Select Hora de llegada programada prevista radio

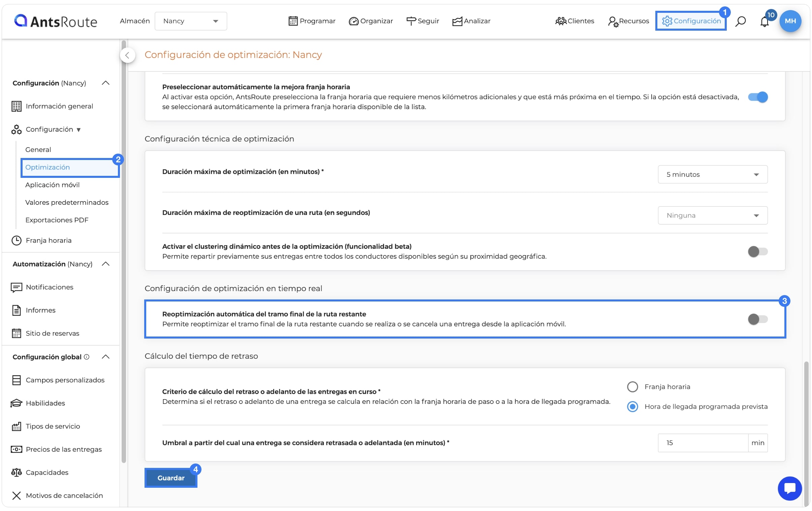632,407
